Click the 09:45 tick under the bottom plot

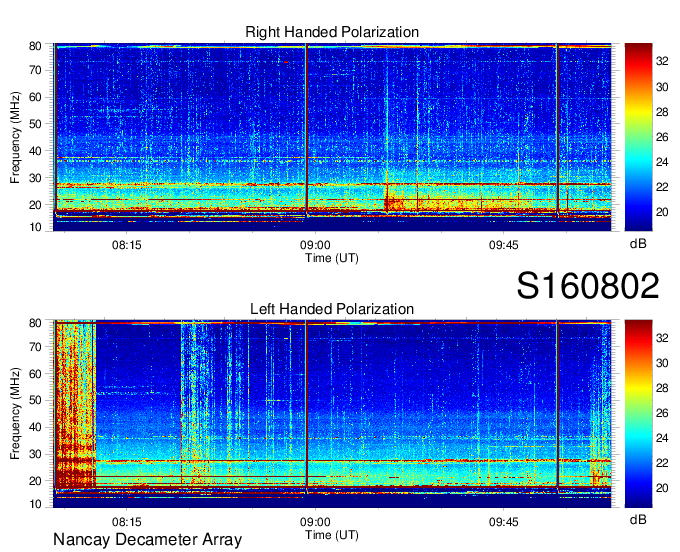click(x=503, y=522)
